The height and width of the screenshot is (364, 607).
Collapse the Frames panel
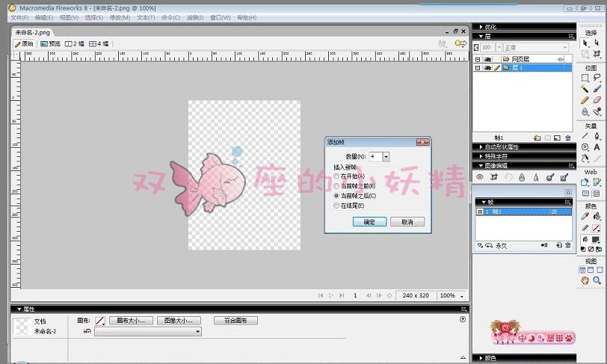(484, 202)
